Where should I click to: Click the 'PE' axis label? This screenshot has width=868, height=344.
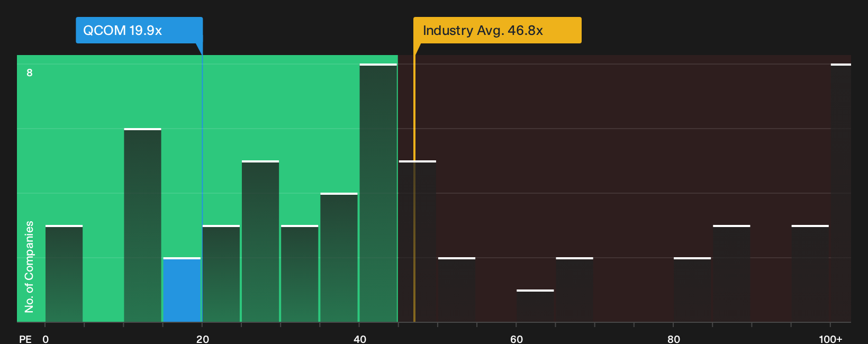(25, 339)
